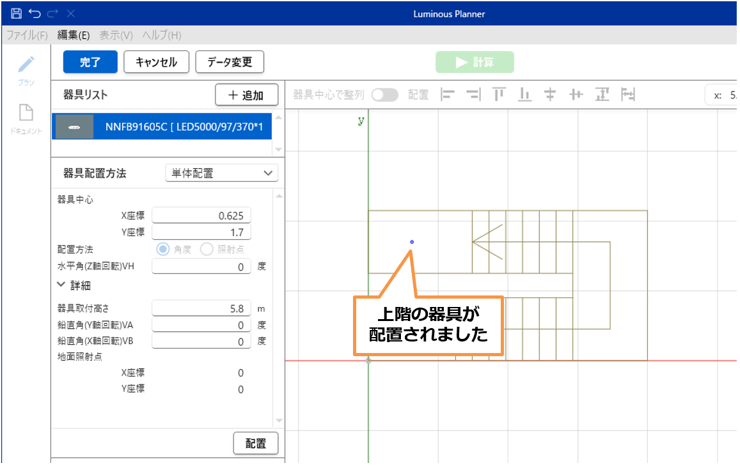The width and height of the screenshot is (740, 466).
Task: Click the align right edges icon
Action: pos(472,95)
